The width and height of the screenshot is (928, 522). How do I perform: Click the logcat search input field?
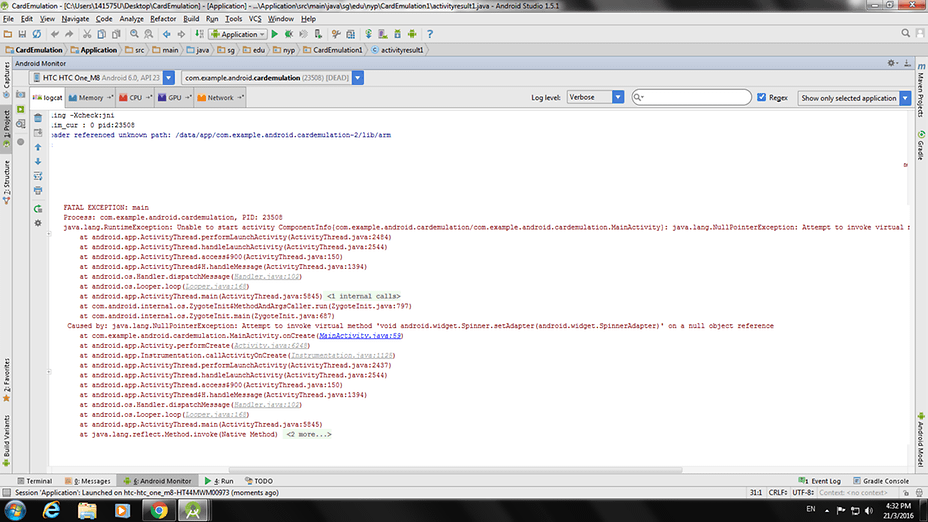coord(691,97)
